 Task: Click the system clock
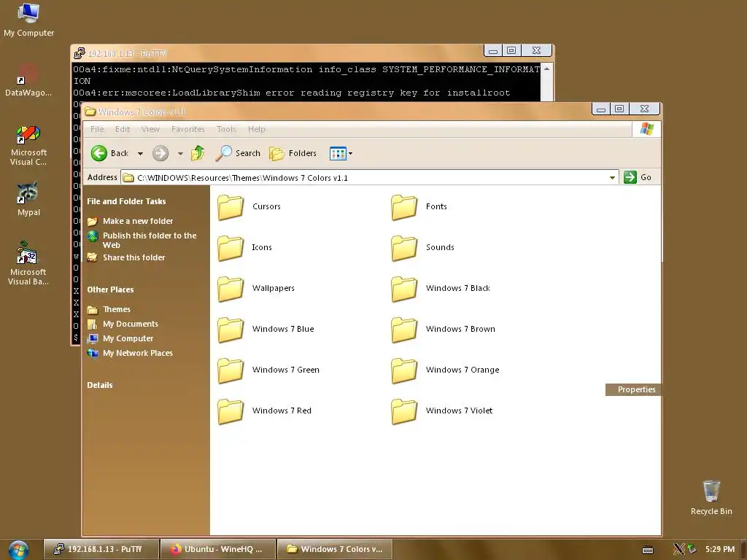tap(720, 549)
